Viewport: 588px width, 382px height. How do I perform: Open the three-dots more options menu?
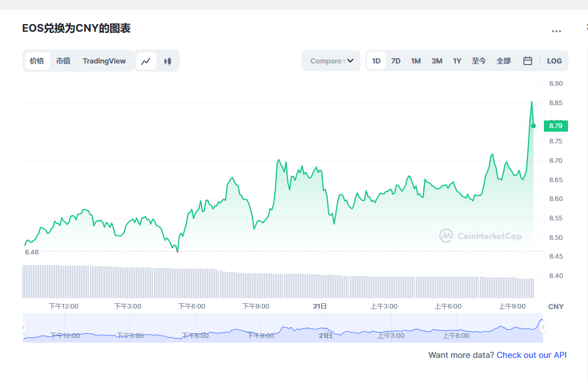click(556, 31)
